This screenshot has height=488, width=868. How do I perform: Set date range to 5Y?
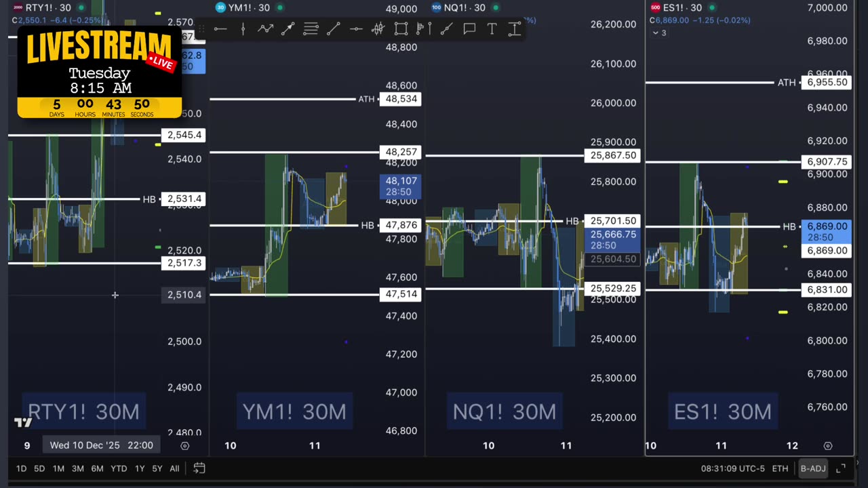[157, 468]
